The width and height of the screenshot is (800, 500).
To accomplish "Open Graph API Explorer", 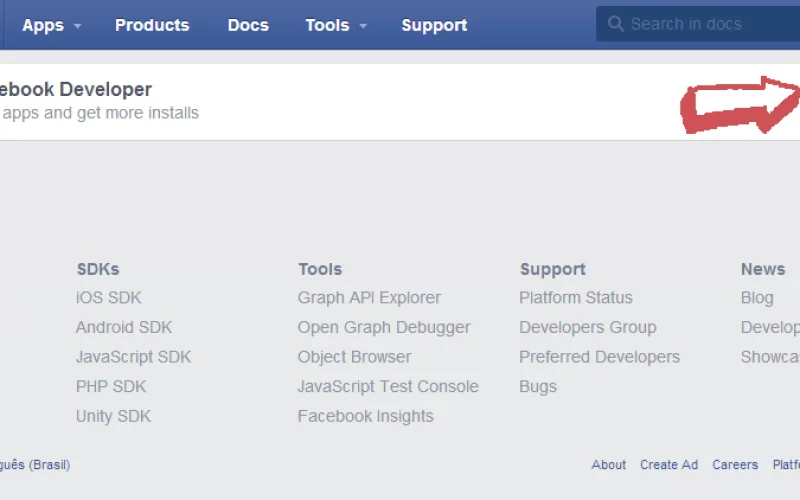I will pos(369,297).
